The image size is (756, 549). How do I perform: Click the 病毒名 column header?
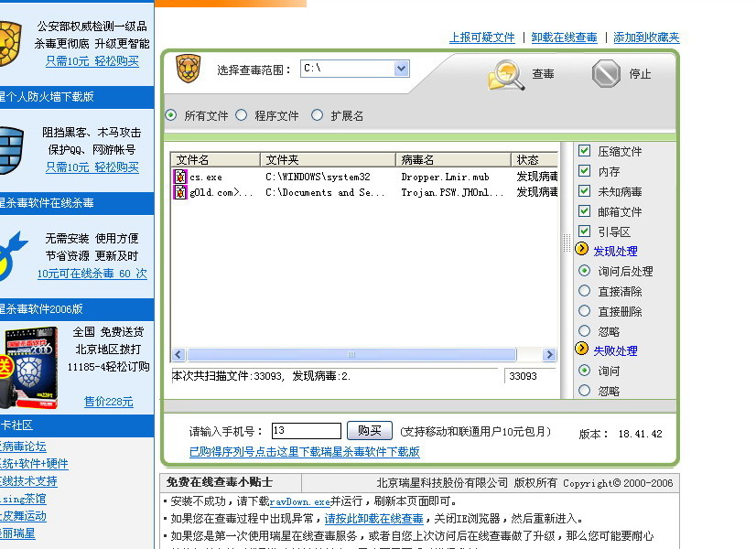coord(453,159)
